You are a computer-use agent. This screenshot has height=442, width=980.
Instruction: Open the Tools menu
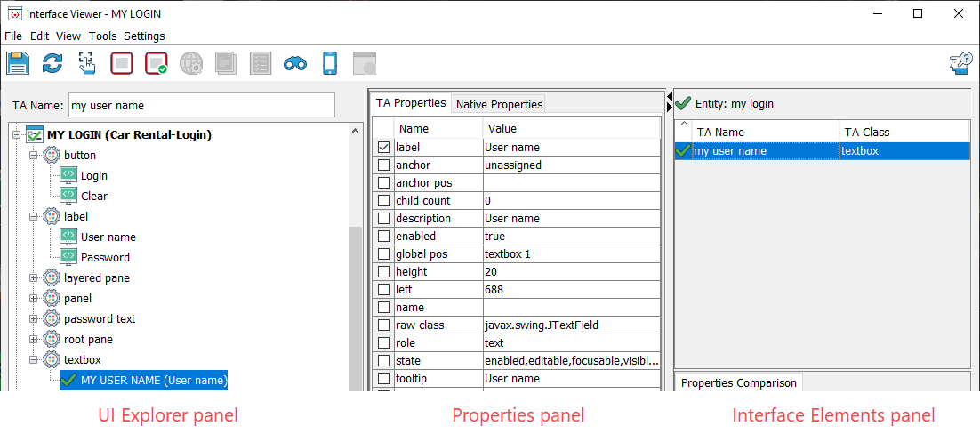tap(102, 36)
